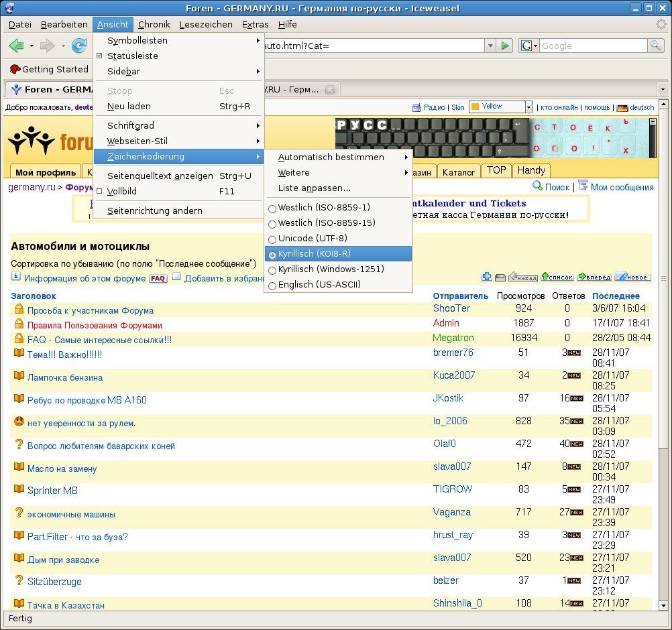Viewport: 672px width, 630px height.
Task: Click the 'список' list button
Action: pyautogui.click(x=557, y=277)
